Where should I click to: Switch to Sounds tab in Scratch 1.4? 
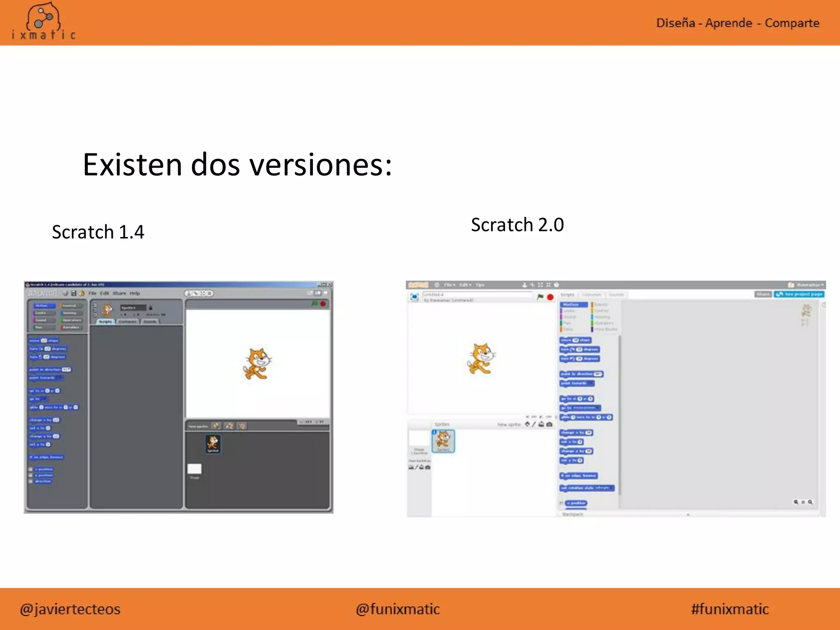click(x=150, y=322)
